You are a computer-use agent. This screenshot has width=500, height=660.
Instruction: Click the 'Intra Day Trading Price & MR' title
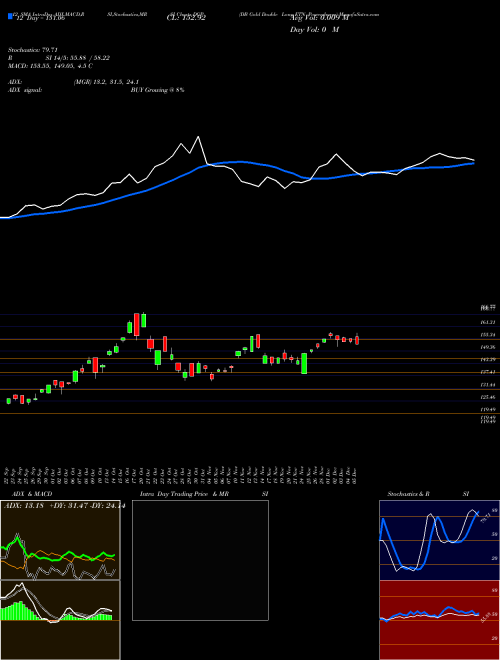pos(184,494)
